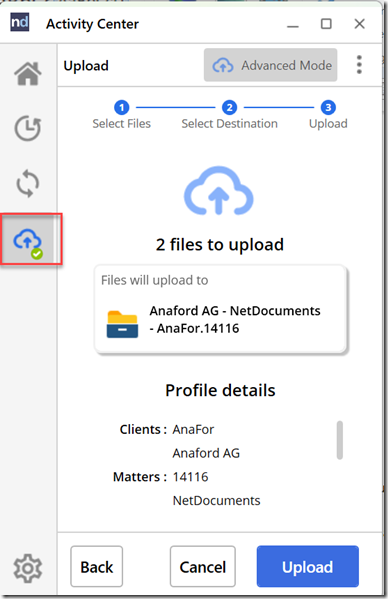Click the nd NetDocuments logo
The height and width of the screenshot is (599, 388).
pyautogui.click(x=19, y=23)
